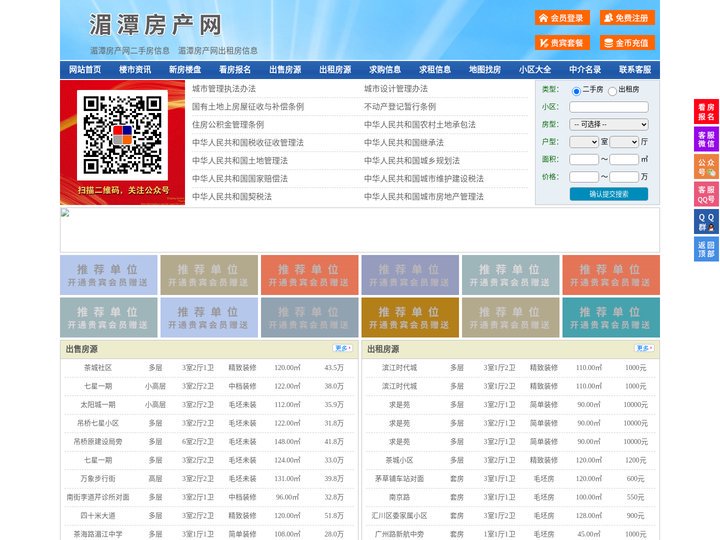The height and width of the screenshot is (540, 720).
Task: Open the 茅草铺车站对面 rental listing
Action: tap(399, 478)
